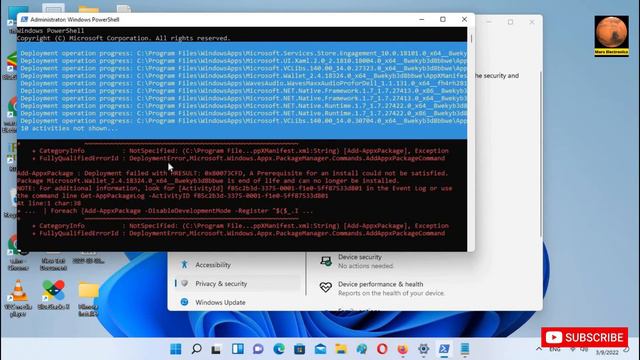Click the PowerShell window scrollbar
This screenshot has height=360, width=640.
point(471,39)
